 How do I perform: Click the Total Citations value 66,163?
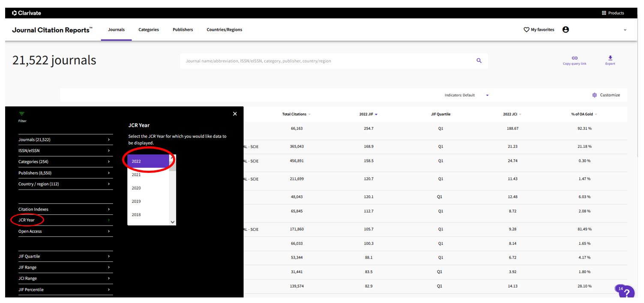click(297, 128)
